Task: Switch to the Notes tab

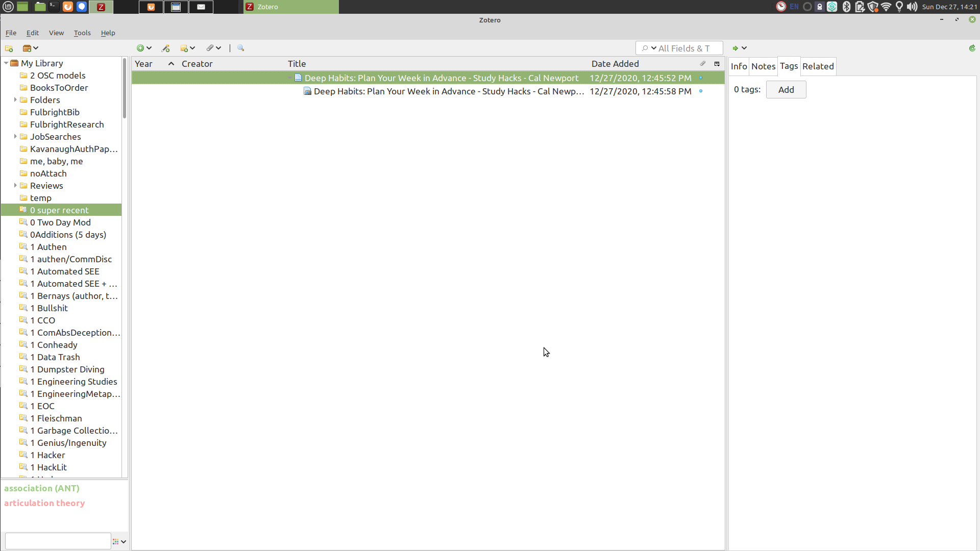Action: (763, 66)
